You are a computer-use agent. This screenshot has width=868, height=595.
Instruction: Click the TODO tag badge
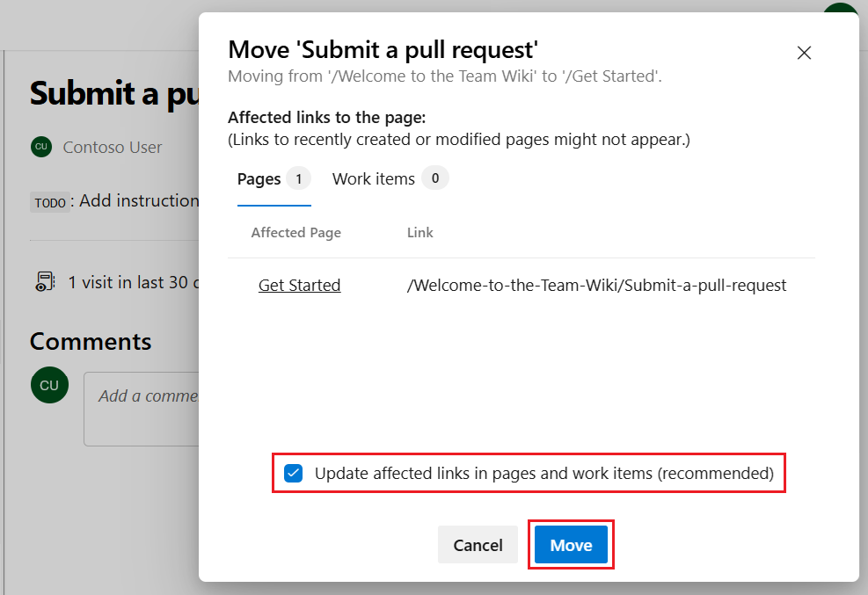tap(50, 201)
